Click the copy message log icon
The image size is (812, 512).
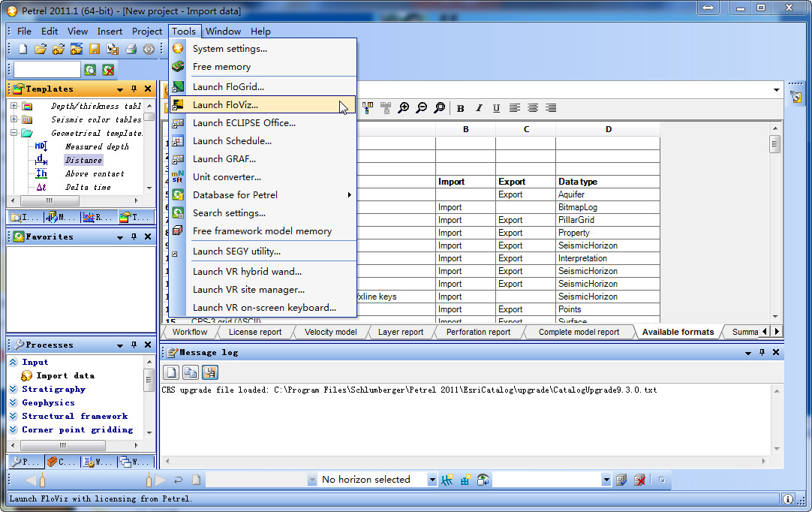point(191,372)
